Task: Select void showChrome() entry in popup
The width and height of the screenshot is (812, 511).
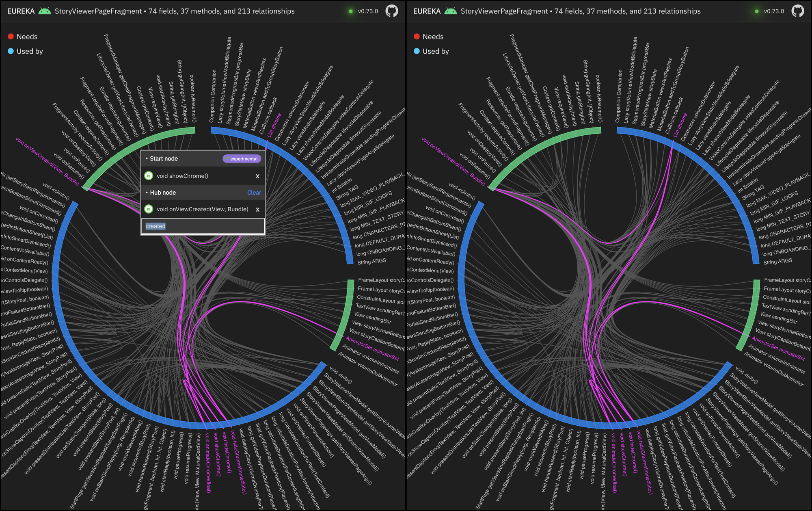Action: click(183, 176)
